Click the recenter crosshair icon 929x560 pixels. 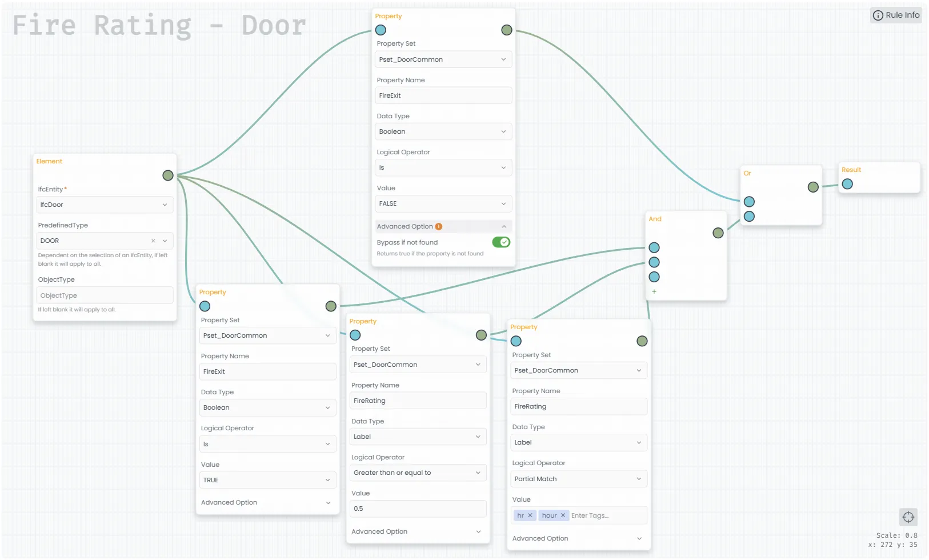point(908,517)
